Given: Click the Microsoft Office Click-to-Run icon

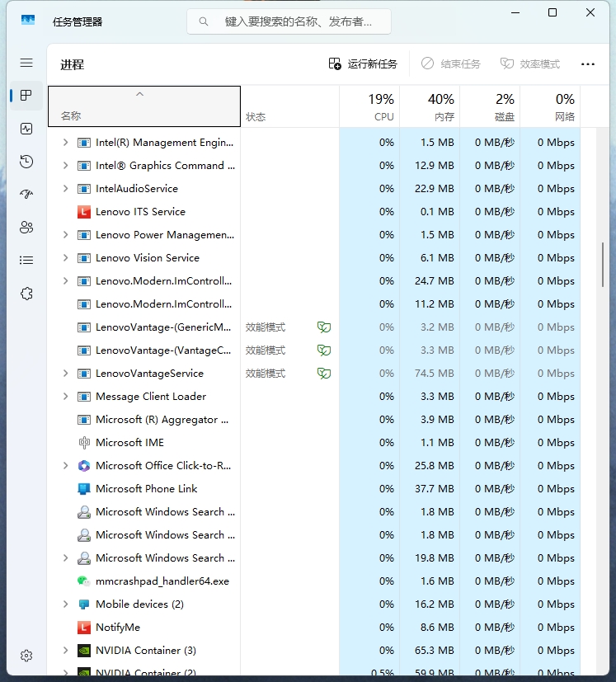Looking at the screenshot, I should 83,466.
